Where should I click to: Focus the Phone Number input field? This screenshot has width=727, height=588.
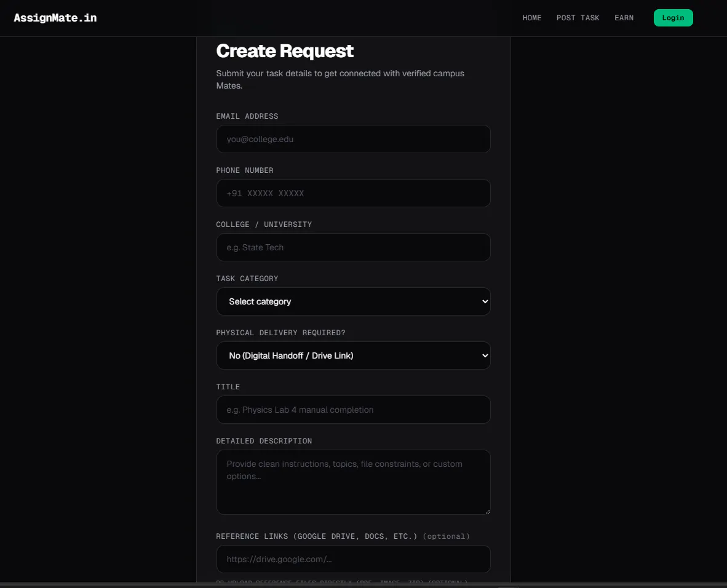(x=353, y=193)
